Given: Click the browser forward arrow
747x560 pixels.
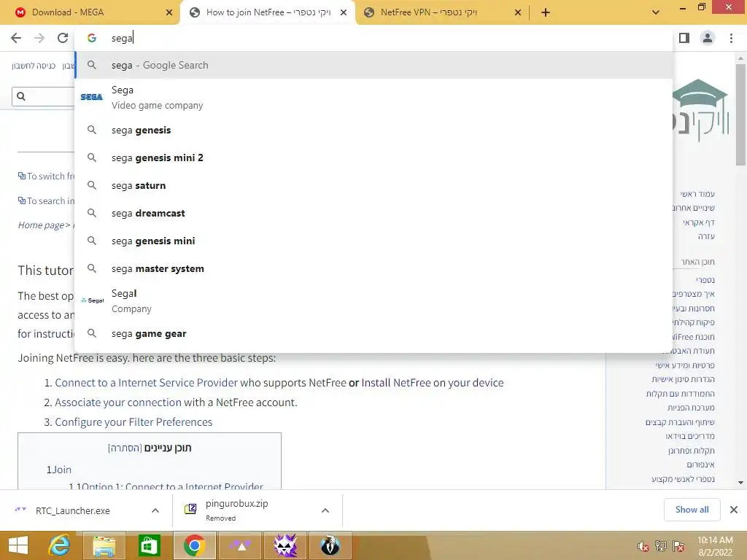Looking at the screenshot, I should 39,38.
